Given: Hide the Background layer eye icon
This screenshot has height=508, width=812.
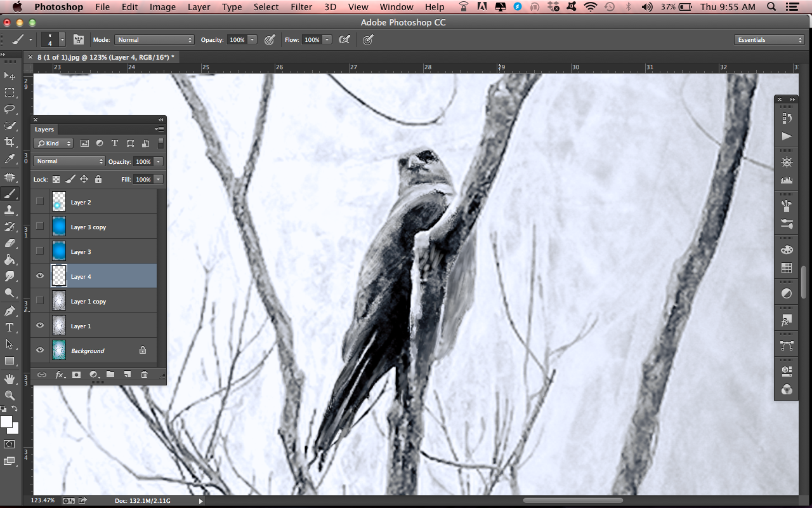Looking at the screenshot, I should click(x=40, y=351).
